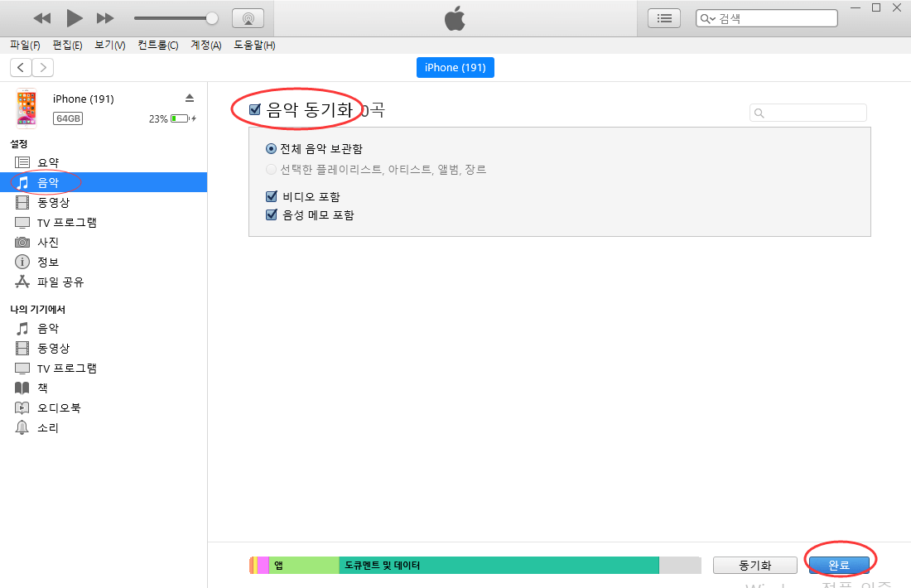Screen dimensions: 911x588
Task: Open the 파일(F) menu
Action: 23,45
